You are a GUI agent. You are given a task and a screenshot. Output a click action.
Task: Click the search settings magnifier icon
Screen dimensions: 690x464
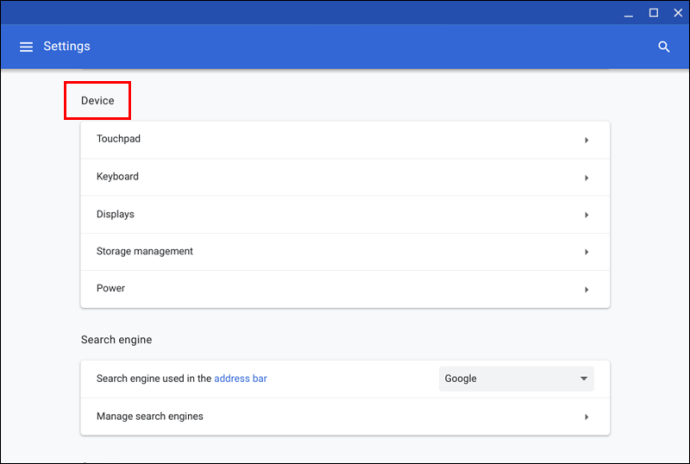(664, 47)
